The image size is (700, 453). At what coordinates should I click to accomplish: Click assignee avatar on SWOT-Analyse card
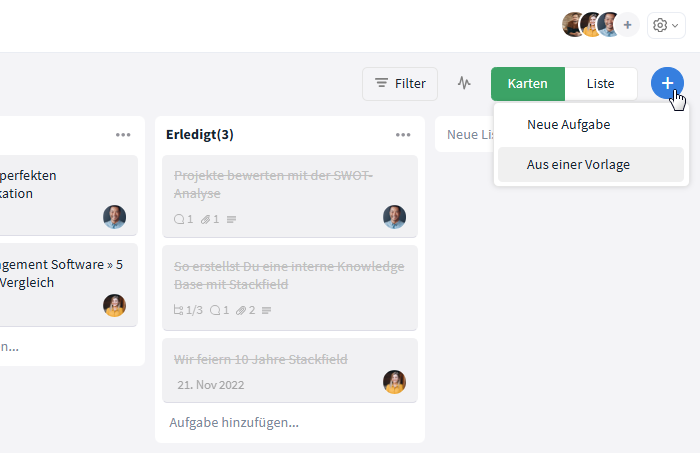tap(394, 217)
